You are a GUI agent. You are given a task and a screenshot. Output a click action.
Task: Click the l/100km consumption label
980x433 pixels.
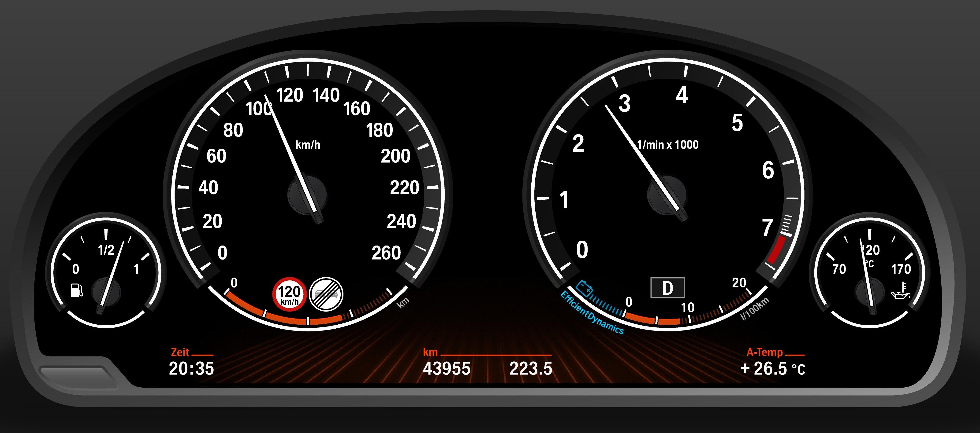[755, 308]
